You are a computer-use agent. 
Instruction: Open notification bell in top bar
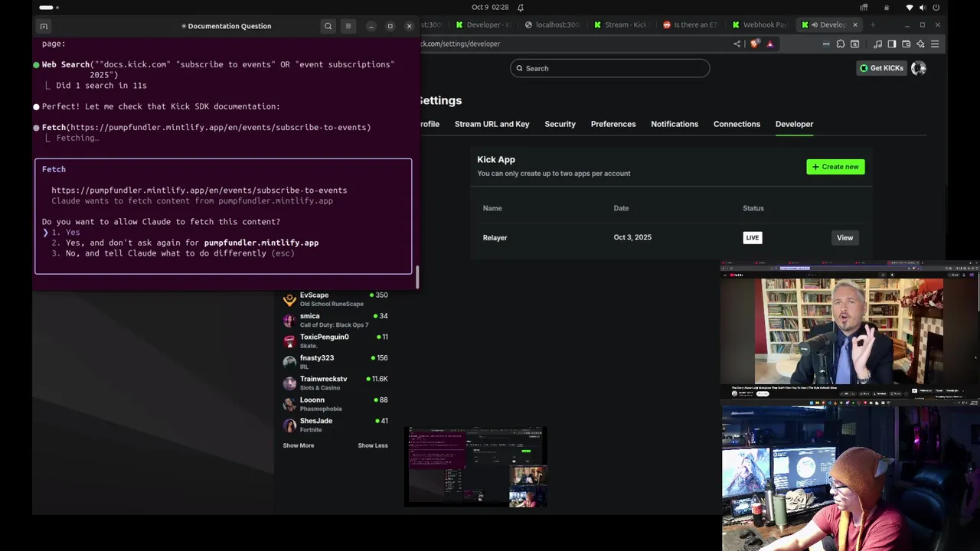click(x=521, y=8)
